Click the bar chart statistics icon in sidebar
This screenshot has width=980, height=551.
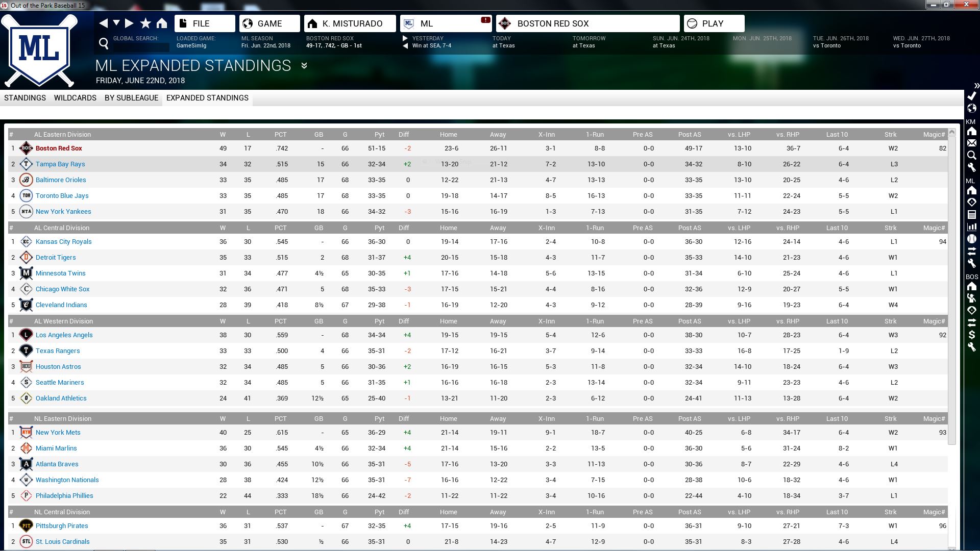point(971,227)
